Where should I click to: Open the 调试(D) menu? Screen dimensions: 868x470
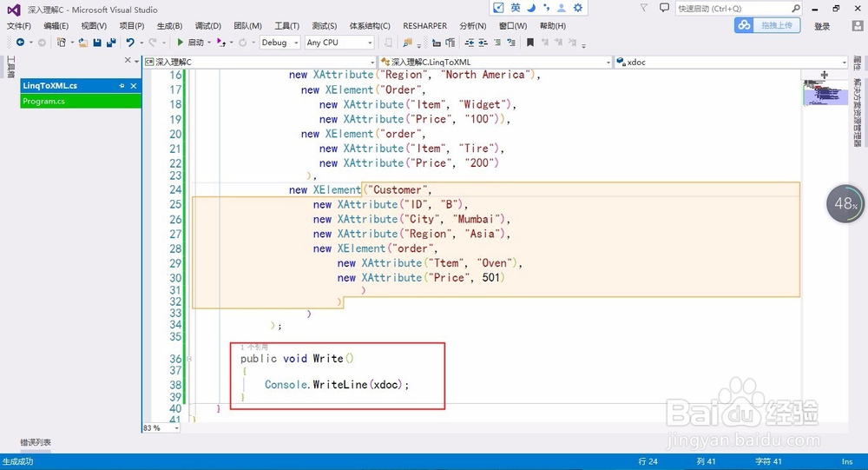point(208,26)
